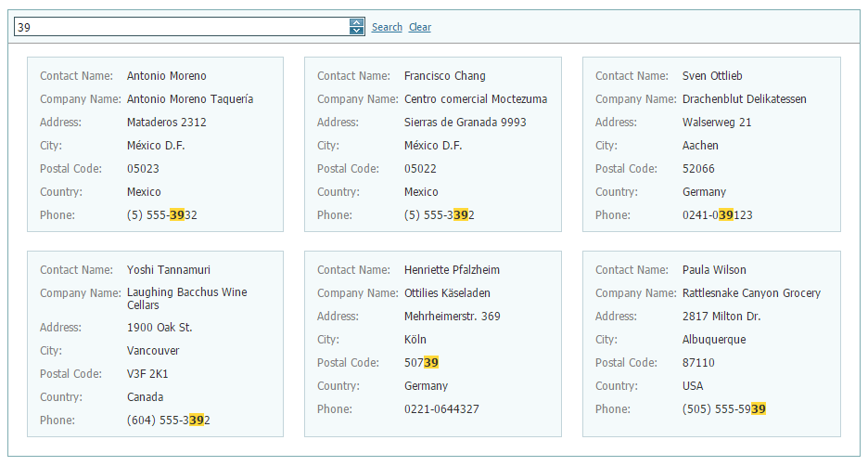Click country Canada
This screenshot has width=868, height=466.
click(x=145, y=397)
